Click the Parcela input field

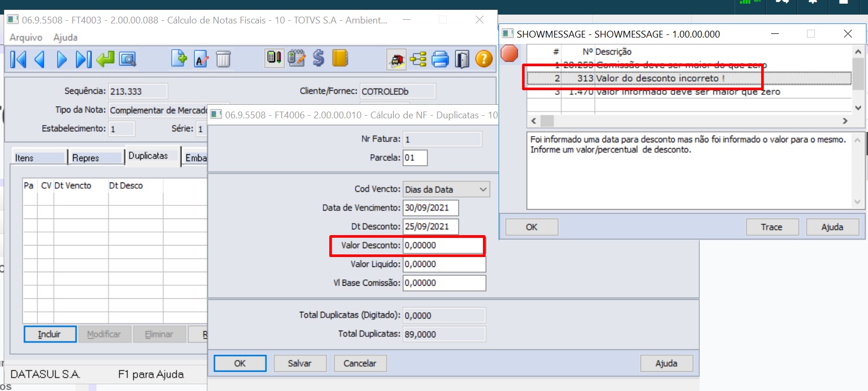tap(415, 157)
